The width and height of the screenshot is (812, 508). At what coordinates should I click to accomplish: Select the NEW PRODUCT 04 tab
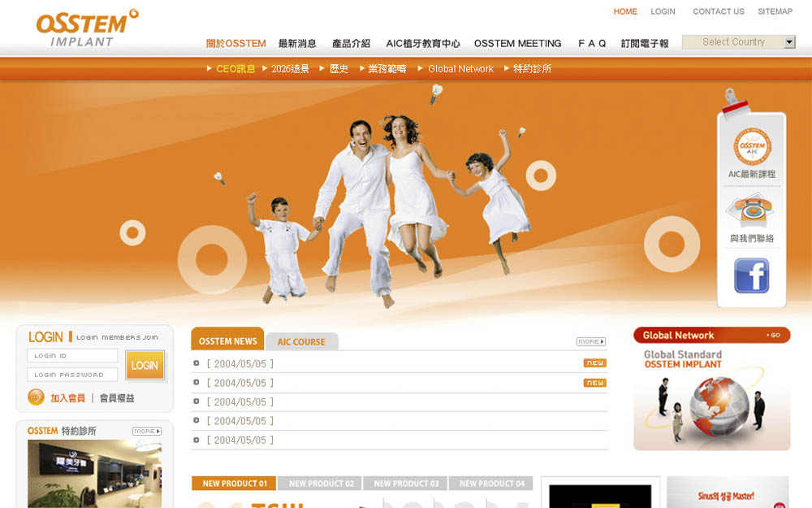[x=491, y=483]
